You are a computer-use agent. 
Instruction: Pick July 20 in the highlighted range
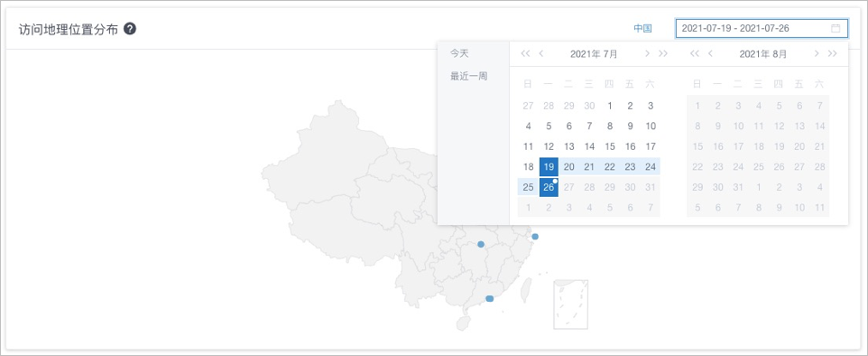click(569, 167)
